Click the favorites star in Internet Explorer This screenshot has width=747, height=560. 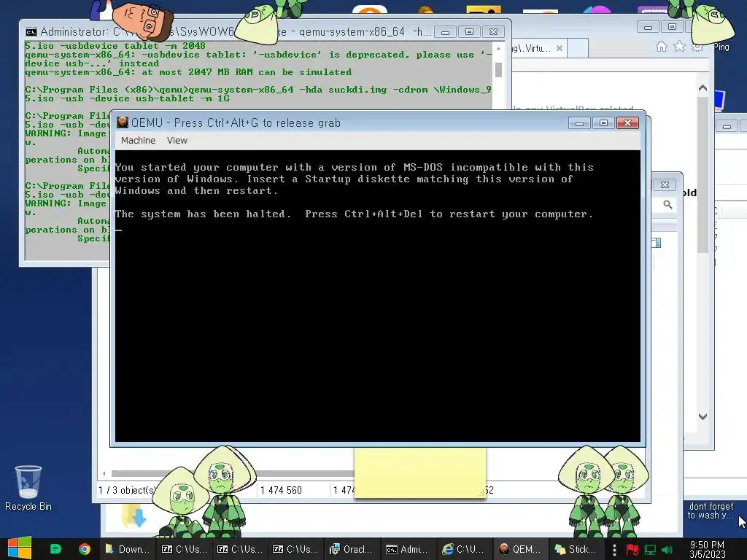coord(679,46)
